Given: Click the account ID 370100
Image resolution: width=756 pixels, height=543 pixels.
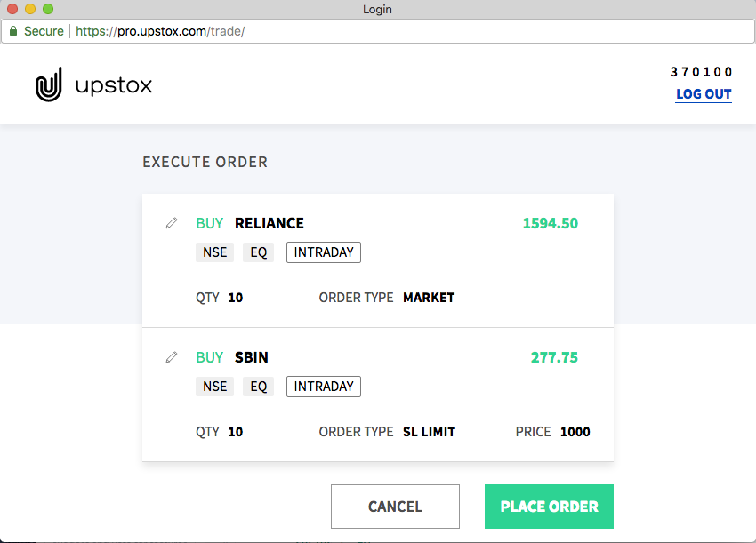Looking at the screenshot, I should coord(702,72).
